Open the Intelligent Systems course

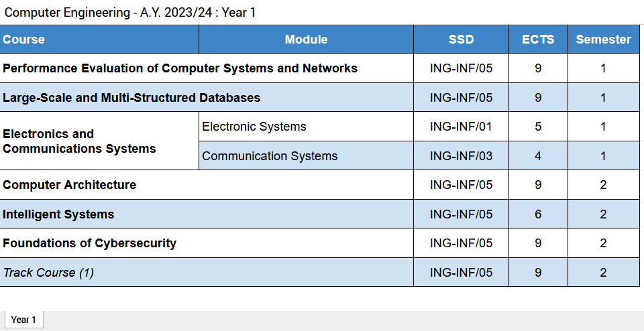pyautogui.click(x=58, y=214)
